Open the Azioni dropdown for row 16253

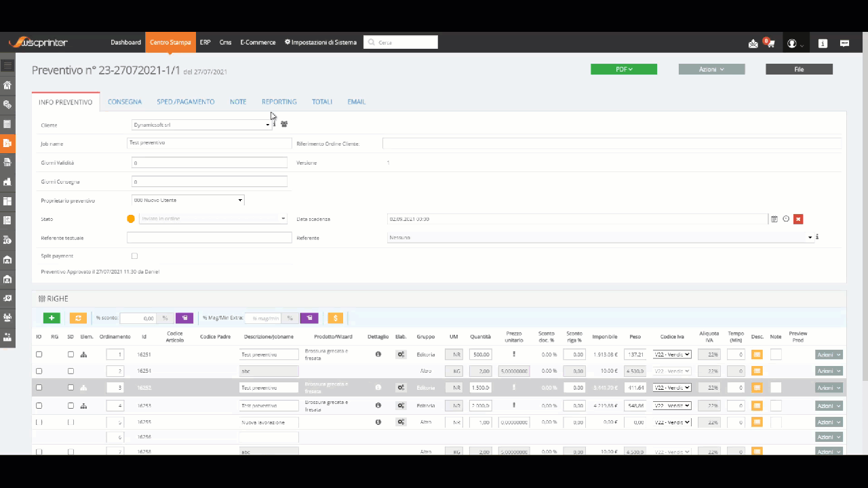[829, 405]
